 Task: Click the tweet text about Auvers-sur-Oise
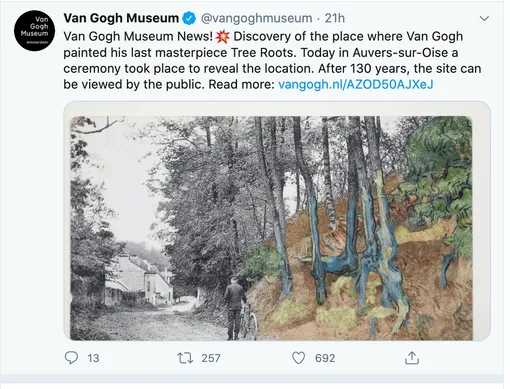(x=272, y=60)
